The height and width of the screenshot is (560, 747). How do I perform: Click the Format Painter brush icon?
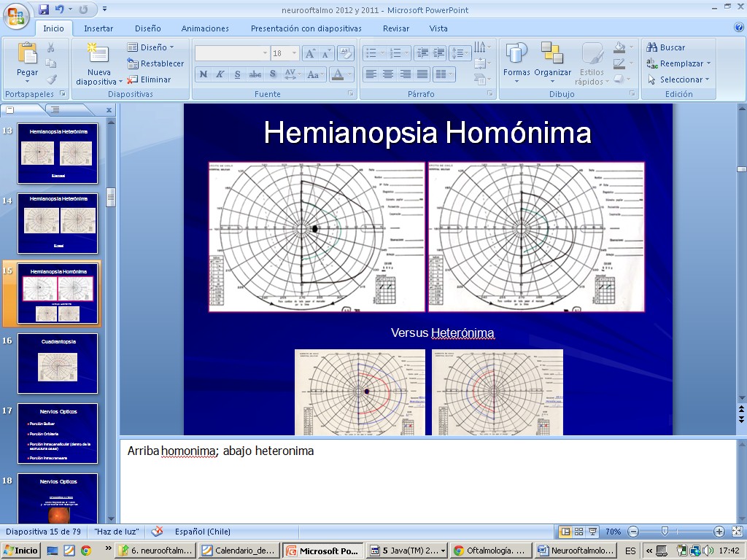pos(51,79)
